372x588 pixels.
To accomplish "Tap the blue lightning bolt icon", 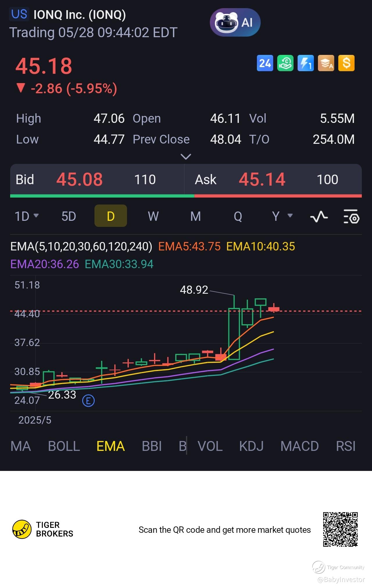I will click(x=306, y=63).
